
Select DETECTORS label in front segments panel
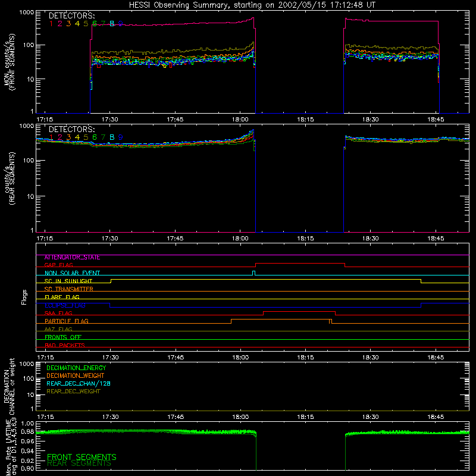tap(71, 16)
